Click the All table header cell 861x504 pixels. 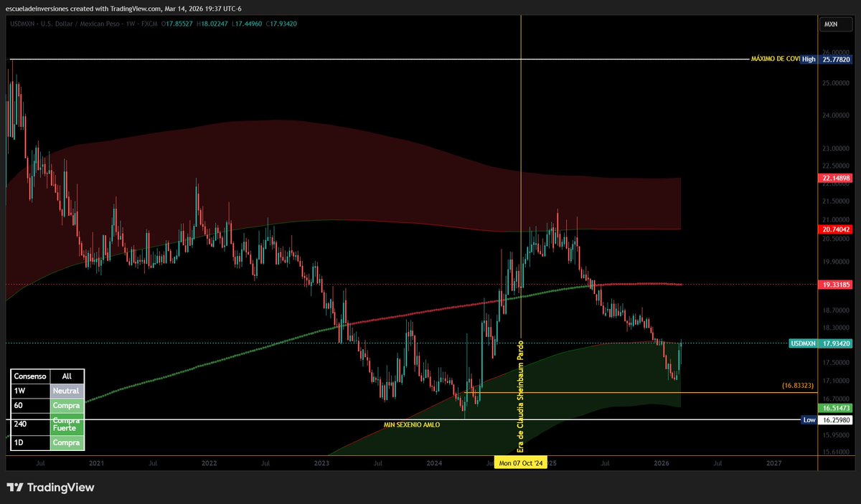click(x=67, y=376)
